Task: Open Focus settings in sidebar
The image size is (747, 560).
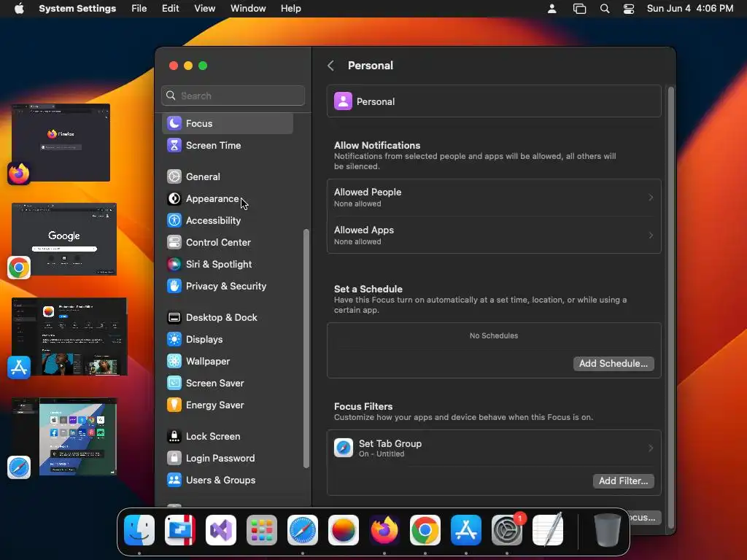Action: click(x=228, y=123)
